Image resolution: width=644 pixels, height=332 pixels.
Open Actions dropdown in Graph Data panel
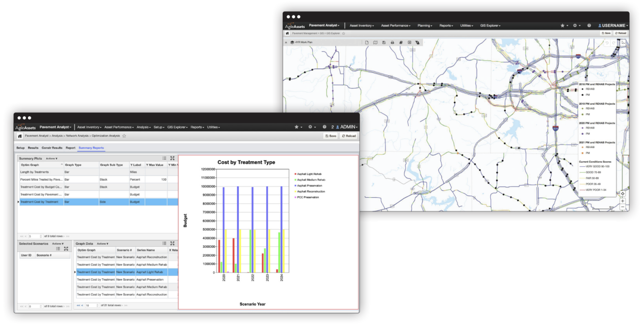[102, 243]
